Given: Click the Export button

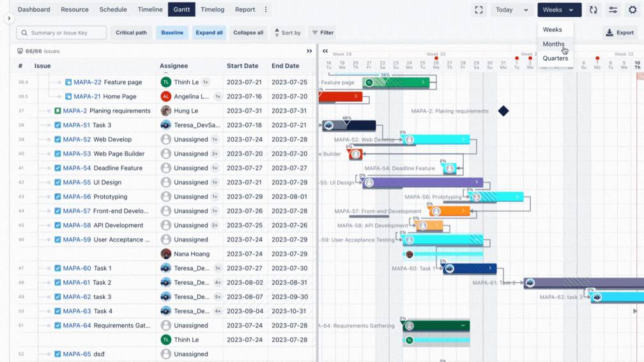Looking at the screenshot, I should [x=620, y=33].
